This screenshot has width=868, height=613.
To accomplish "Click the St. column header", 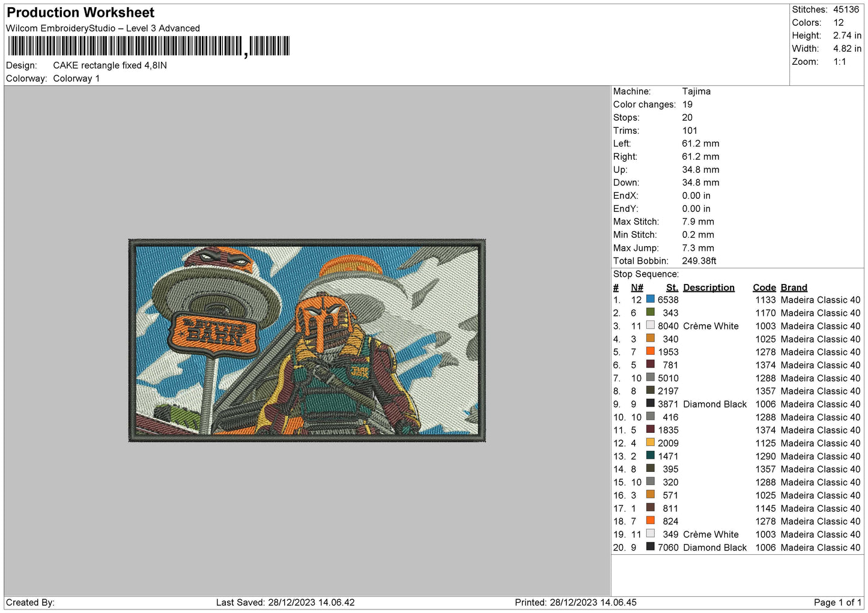I will (x=672, y=288).
